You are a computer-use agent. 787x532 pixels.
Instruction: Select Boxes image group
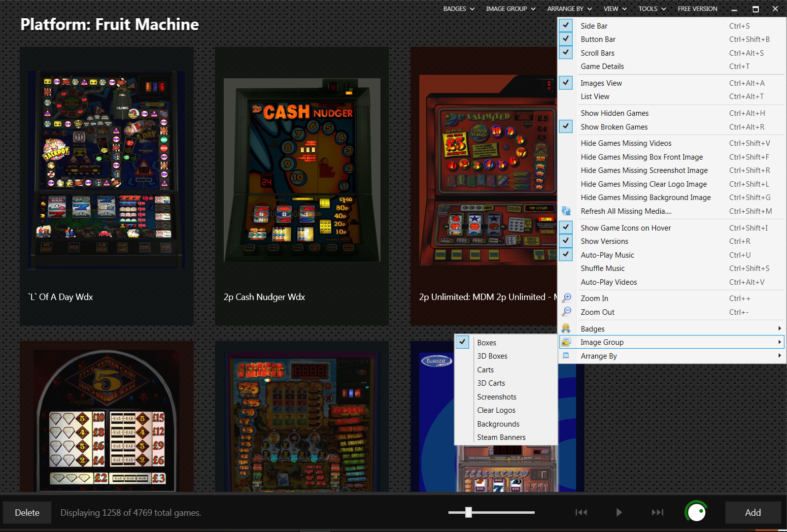pyautogui.click(x=506, y=342)
